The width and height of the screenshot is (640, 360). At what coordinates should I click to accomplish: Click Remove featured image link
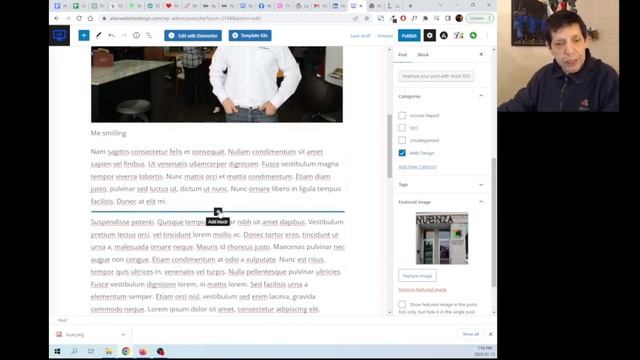click(422, 289)
